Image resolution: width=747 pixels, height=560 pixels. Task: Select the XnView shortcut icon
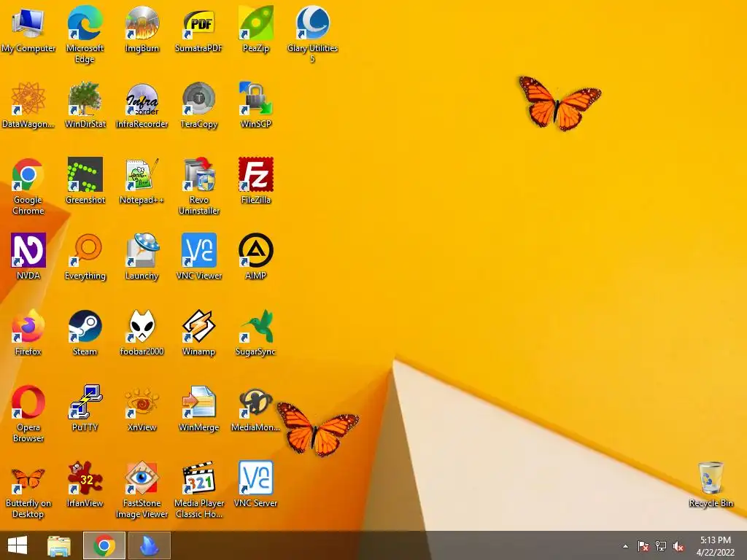click(142, 402)
